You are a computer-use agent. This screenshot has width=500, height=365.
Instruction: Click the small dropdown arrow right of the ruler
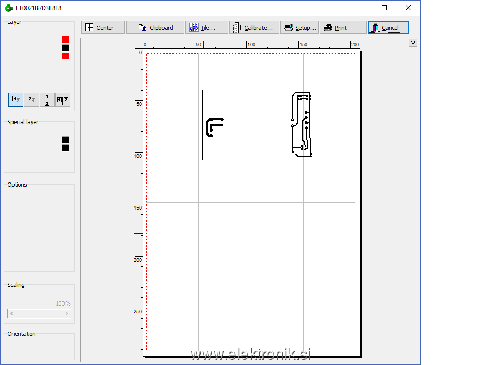point(413,43)
